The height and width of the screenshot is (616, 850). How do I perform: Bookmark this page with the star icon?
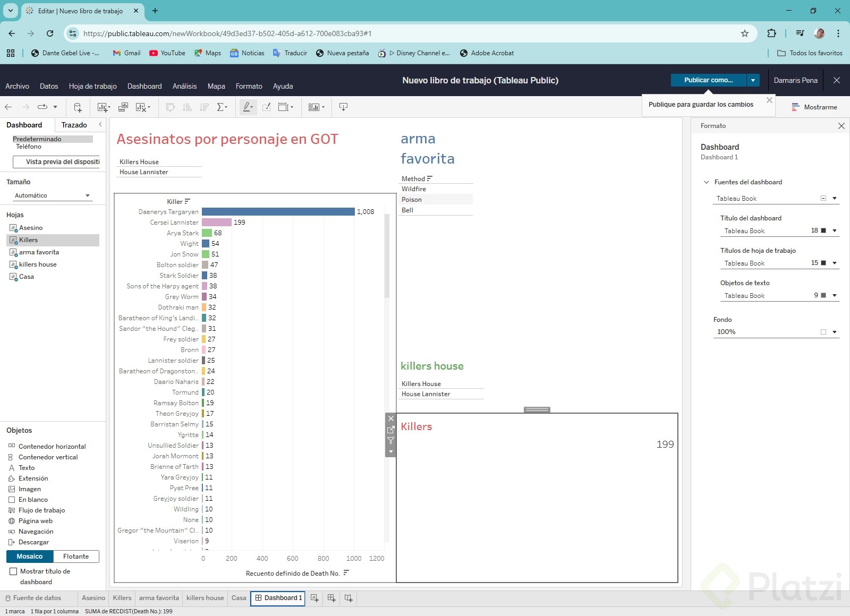coord(745,33)
